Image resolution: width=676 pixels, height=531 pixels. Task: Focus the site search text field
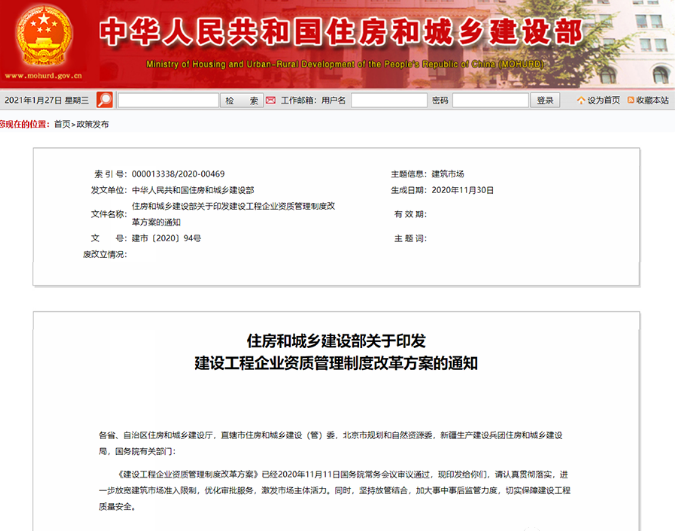click(167, 100)
